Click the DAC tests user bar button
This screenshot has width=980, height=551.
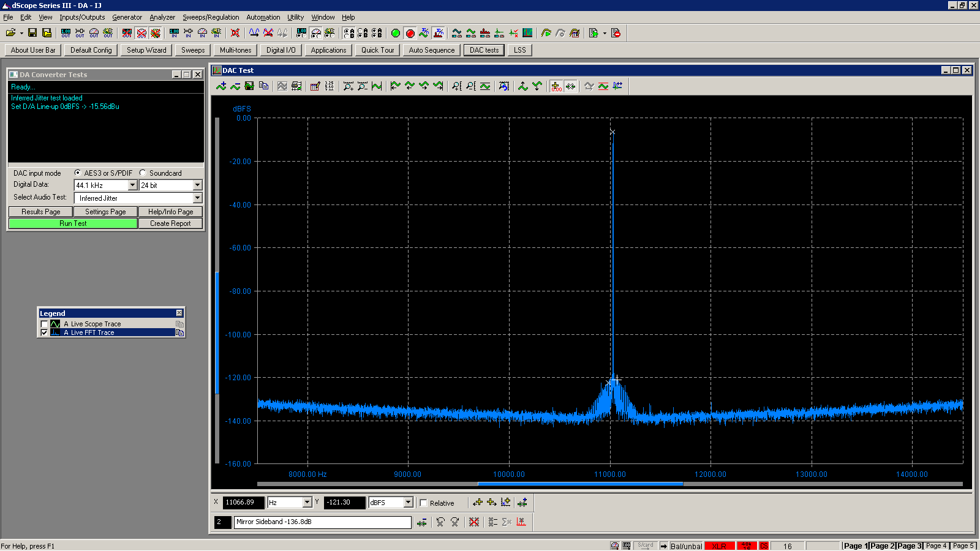pyautogui.click(x=484, y=50)
